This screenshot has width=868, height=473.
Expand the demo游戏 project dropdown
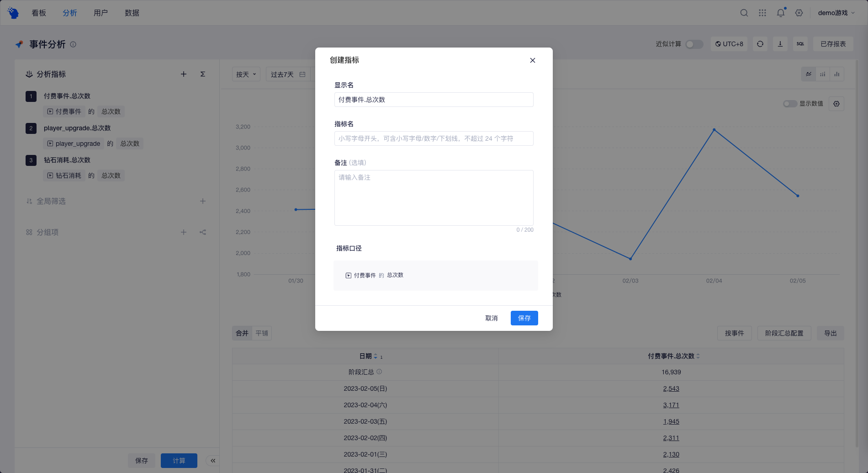(836, 13)
